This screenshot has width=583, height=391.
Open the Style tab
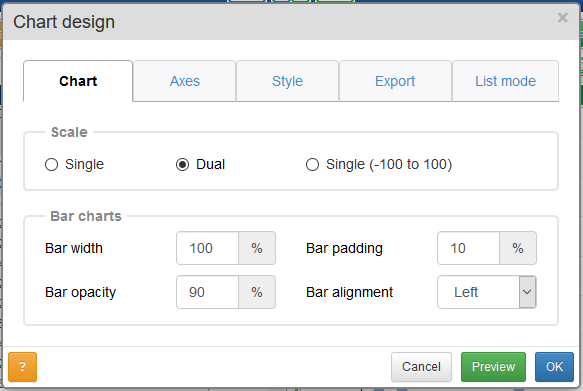point(287,81)
